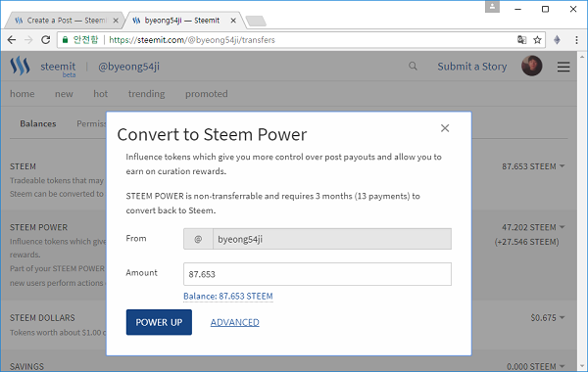
Task: Reload the page with refresh icon
Action: coord(46,40)
